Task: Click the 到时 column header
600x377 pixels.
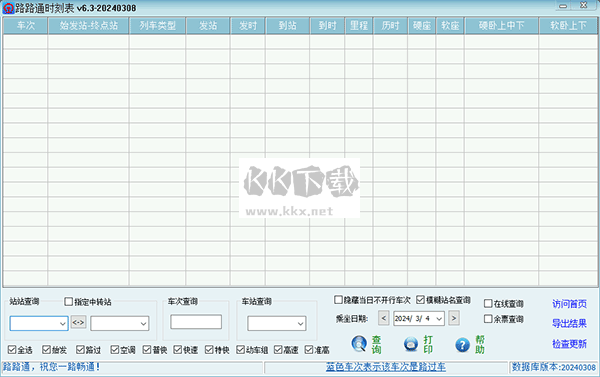Action: (327, 26)
